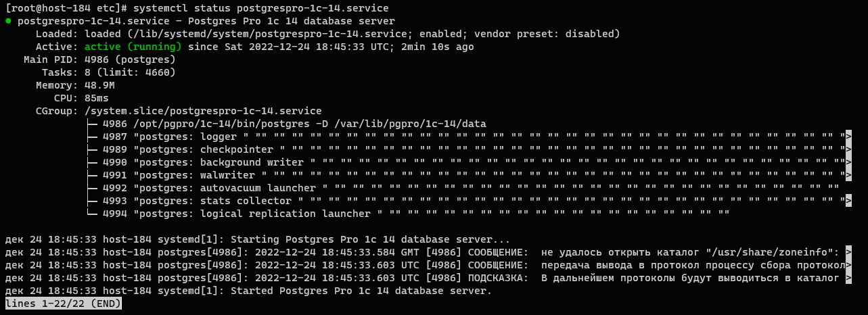
Task: Click the typed systemctl status command
Action: 261,8
